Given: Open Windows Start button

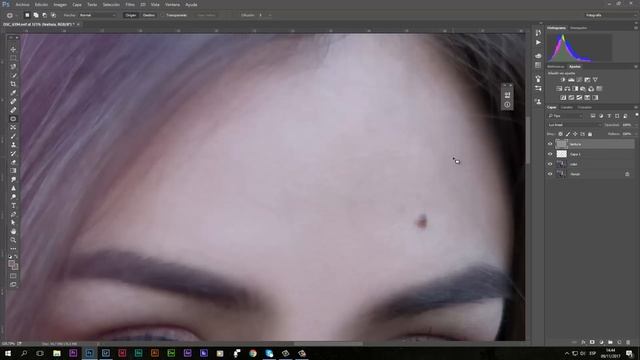Looking at the screenshot, I should click(8, 353).
